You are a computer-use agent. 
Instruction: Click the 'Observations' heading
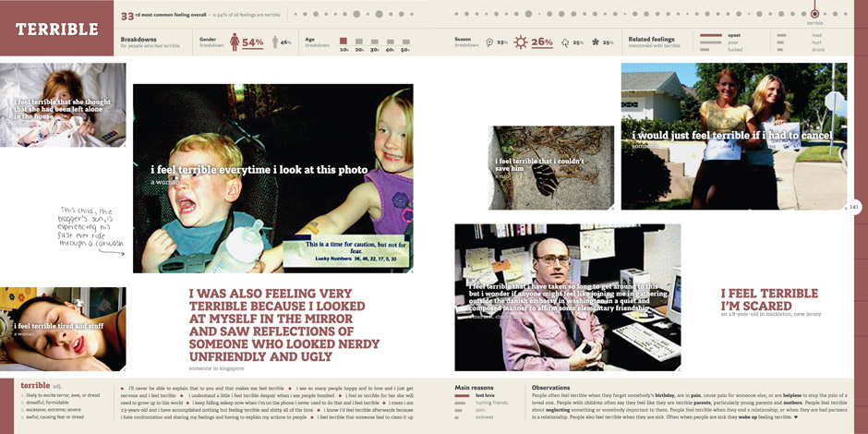tap(550, 388)
